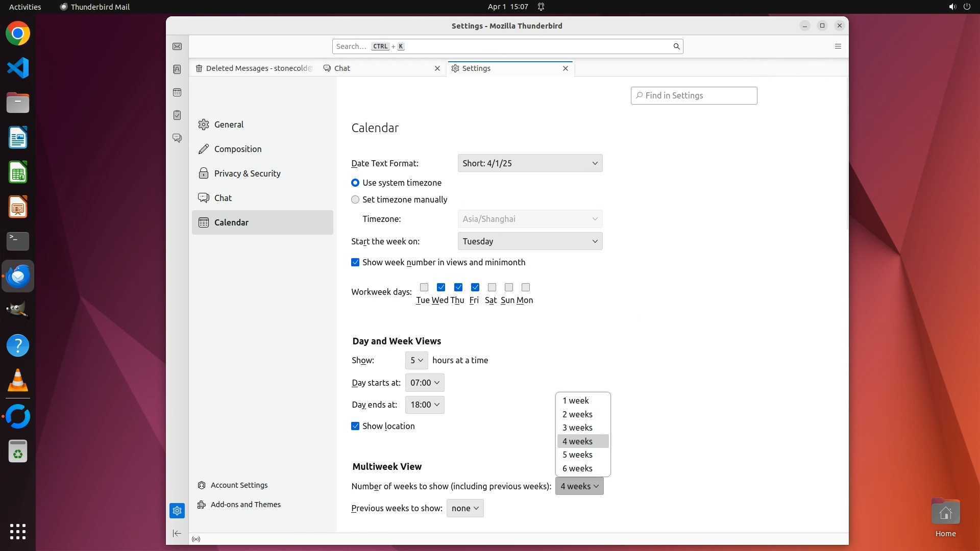Open the Date Text Format dropdown
This screenshot has height=551, width=980.
pos(530,163)
